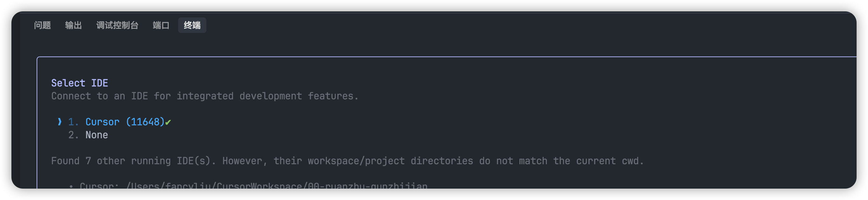Choose the Cursor IDE option
The height and width of the screenshot is (200, 868).
[102, 122]
